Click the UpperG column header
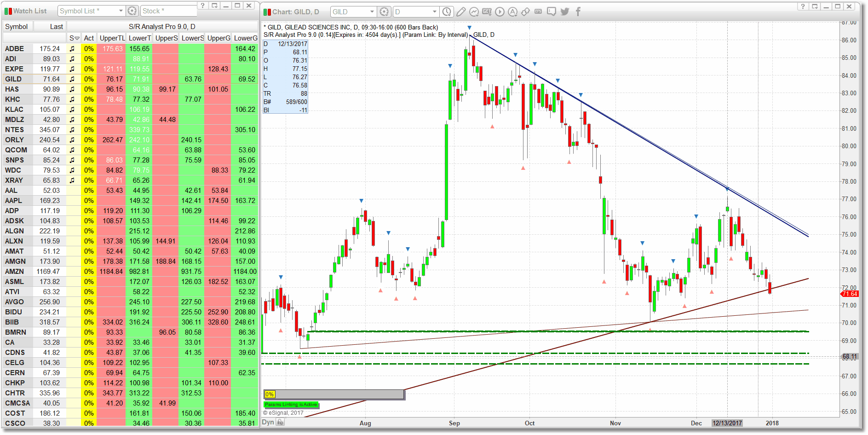The image size is (868, 435). [218, 38]
